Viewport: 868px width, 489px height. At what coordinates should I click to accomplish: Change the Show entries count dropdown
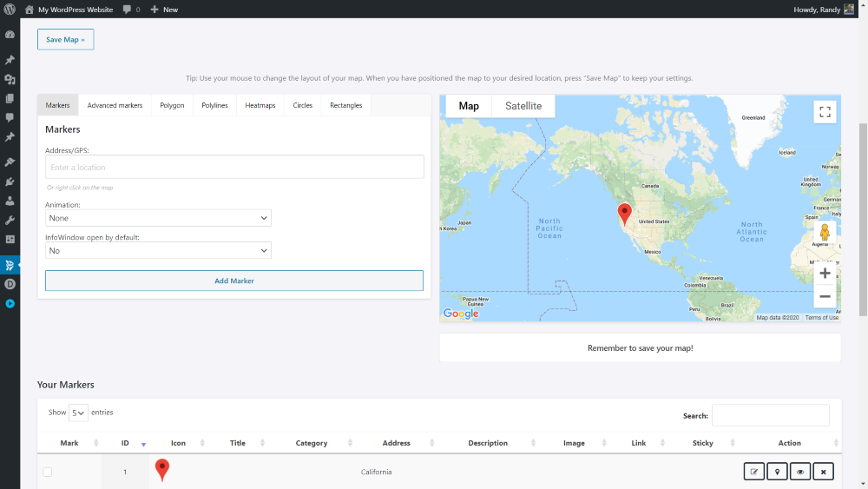click(x=78, y=413)
